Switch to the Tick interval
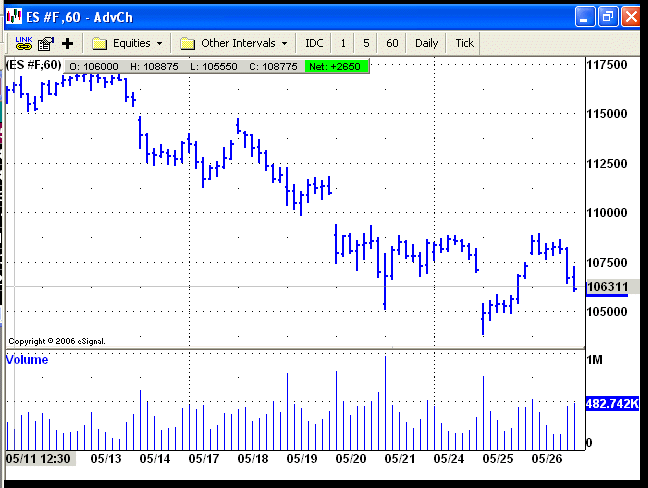The image size is (648, 488). (465, 43)
